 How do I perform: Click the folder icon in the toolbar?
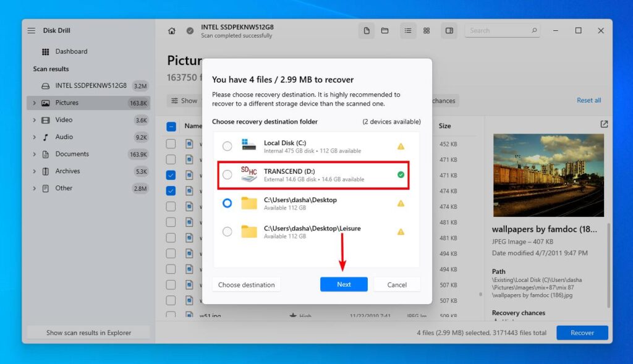coord(385,30)
